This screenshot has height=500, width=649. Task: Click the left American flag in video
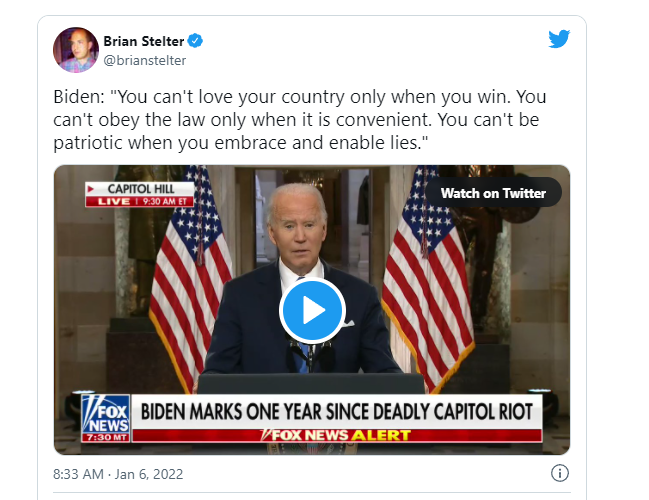coord(190,273)
